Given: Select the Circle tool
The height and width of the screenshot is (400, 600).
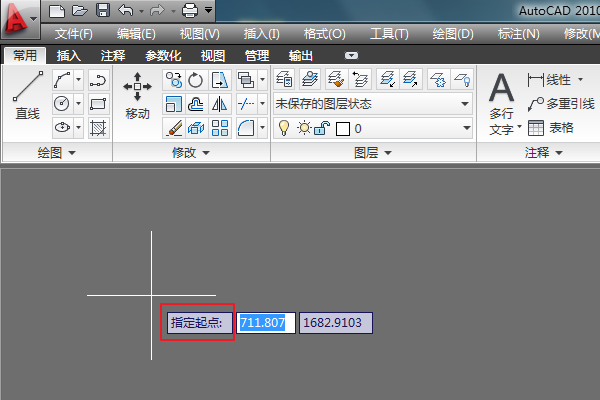Looking at the screenshot, I should click(63, 104).
